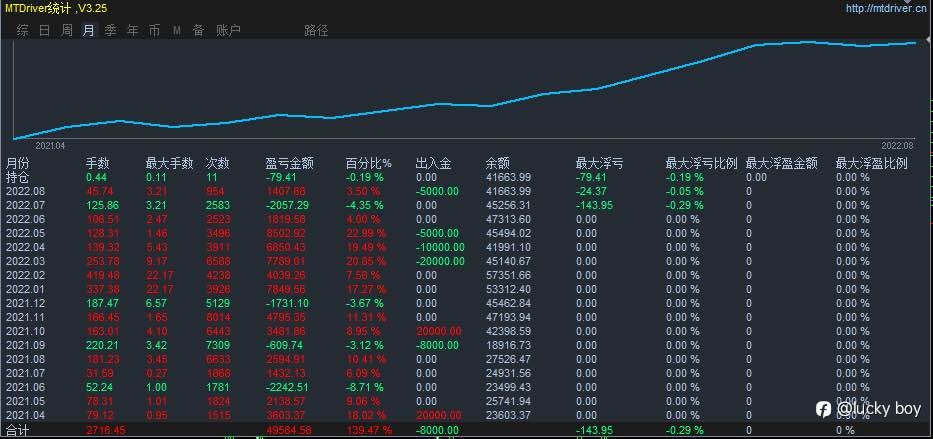Viewport: 933px width, 439px height.
Task: Click max floating loss -24.37
Action: click(x=591, y=191)
